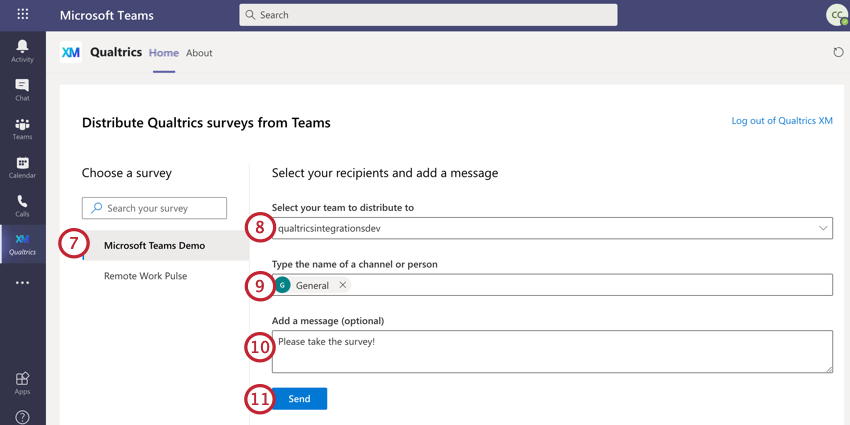Open Apps store in sidebar
The height and width of the screenshot is (425, 850).
click(22, 383)
